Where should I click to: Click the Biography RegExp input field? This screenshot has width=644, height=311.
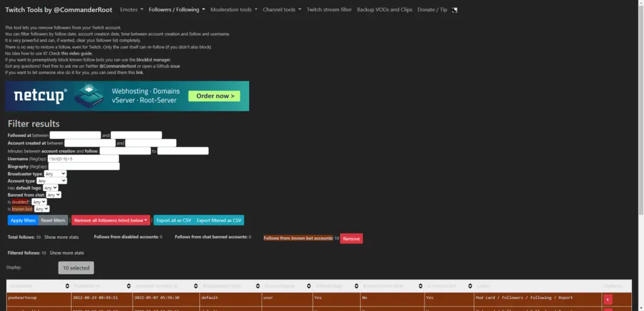(84, 166)
